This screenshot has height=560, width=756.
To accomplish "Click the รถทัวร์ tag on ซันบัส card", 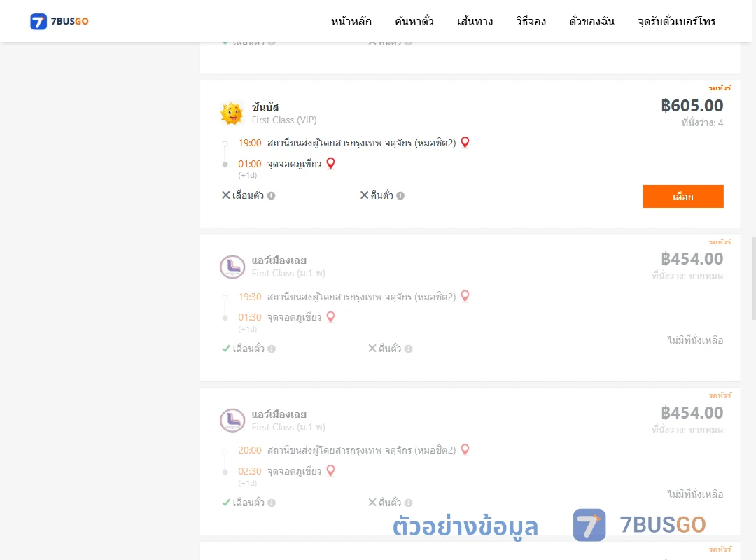I will pyautogui.click(x=720, y=87).
